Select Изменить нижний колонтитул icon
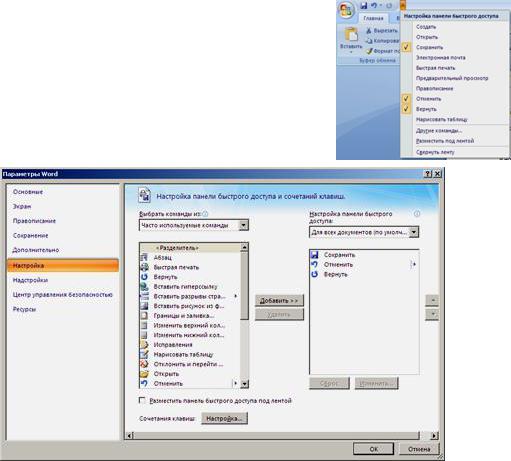This screenshot has height=461, width=511. pos(144,335)
